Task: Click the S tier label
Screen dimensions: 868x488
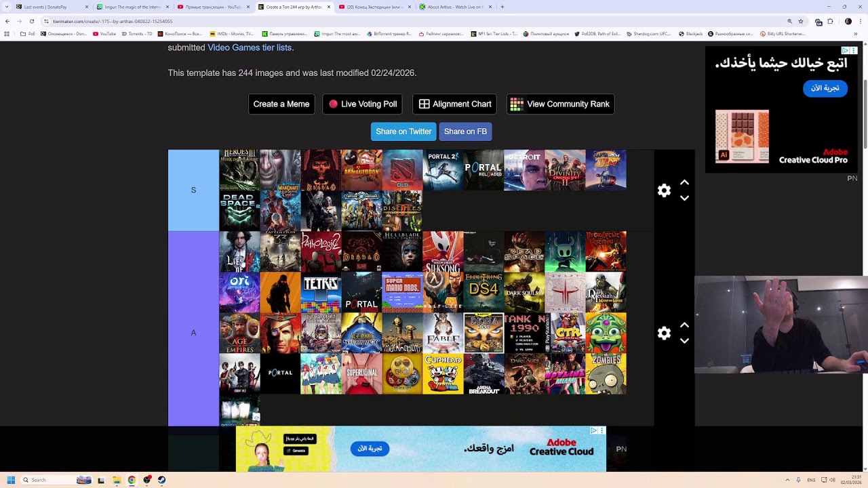Action: tap(193, 190)
